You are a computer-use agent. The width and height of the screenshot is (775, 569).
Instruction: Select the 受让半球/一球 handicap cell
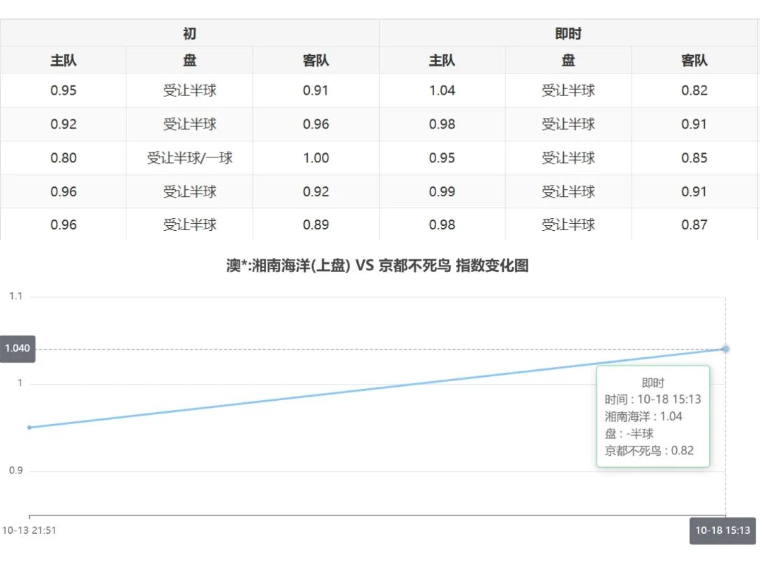click(x=190, y=158)
